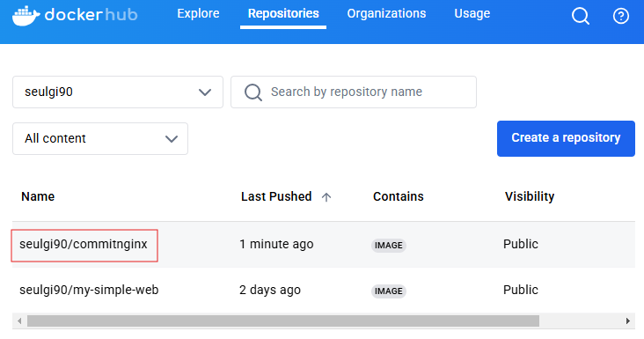Click the horizontal scrollbar right arrow

pyautogui.click(x=627, y=321)
